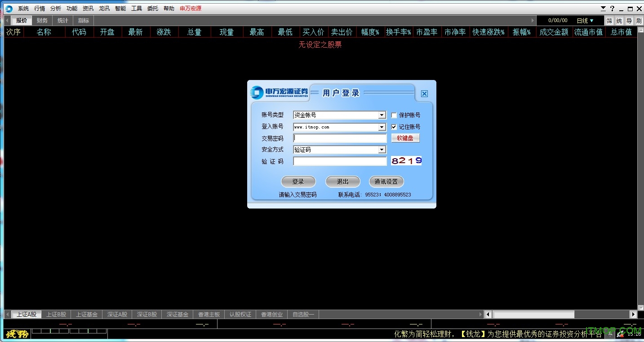This screenshot has height=342, width=644.
Task: Expand the 账号类型 dropdown
Action: 382,115
